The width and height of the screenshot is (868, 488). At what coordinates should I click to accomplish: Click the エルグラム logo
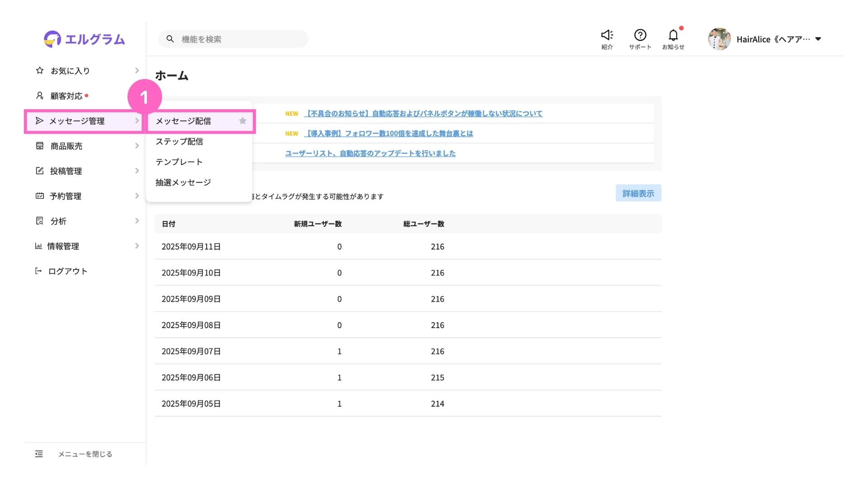(x=85, y=39)
